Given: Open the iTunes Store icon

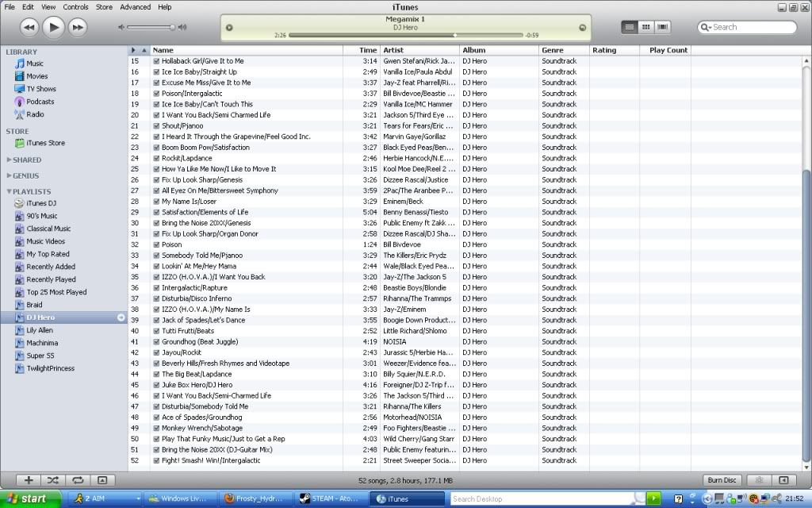Looking at the screenshot, I should 20,143.
